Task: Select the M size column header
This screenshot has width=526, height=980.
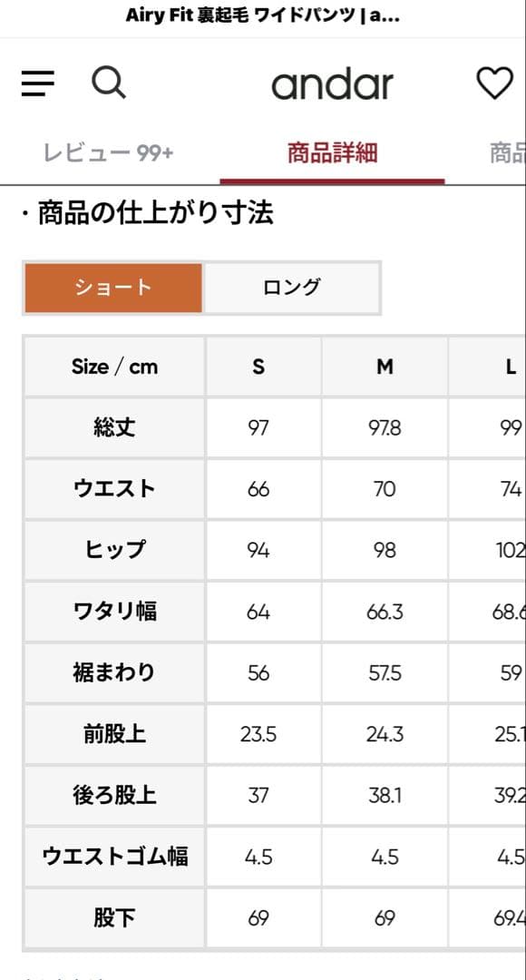Action: pos(385,367)
